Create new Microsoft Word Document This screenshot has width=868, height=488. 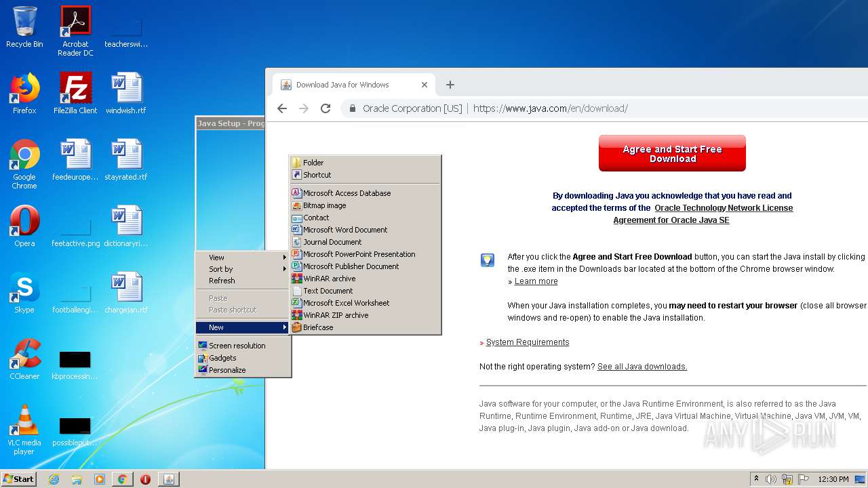pos(366,230)
